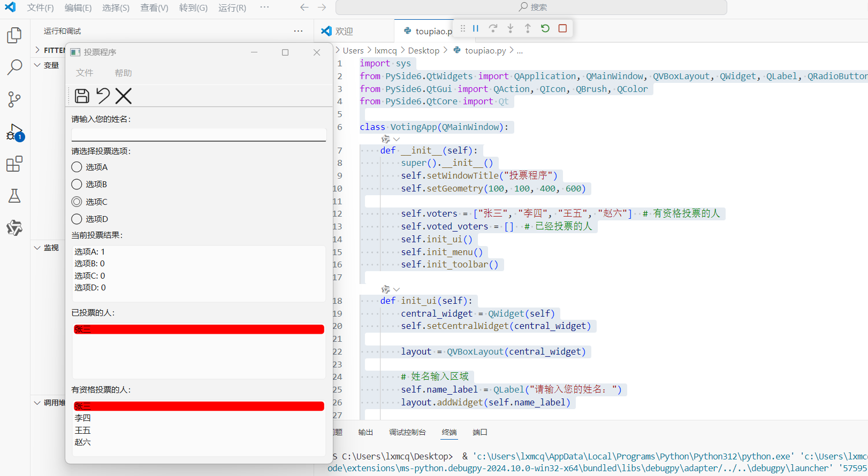Pause the debugger from the debug toolbar

pyautogui.click(x=476, y=28)
